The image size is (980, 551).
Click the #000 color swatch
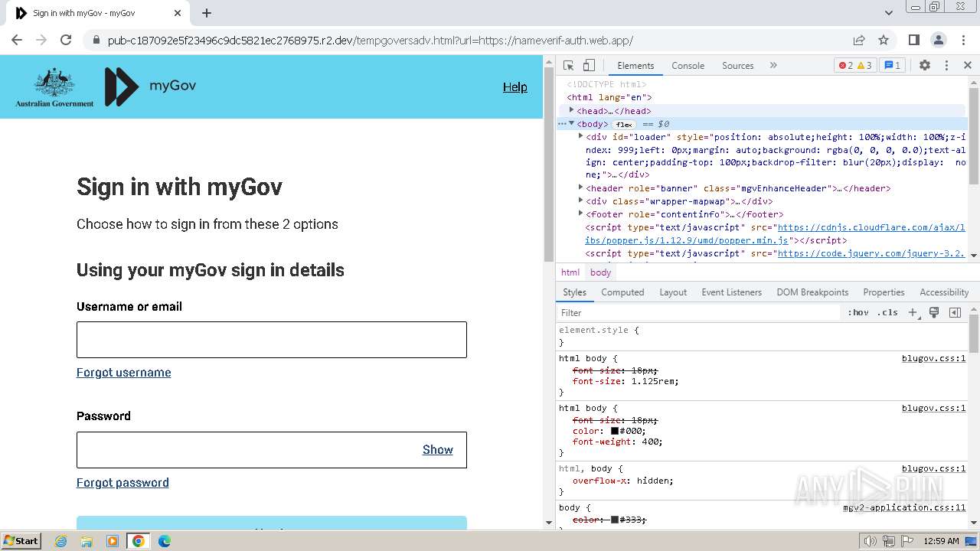click(615, 431)
